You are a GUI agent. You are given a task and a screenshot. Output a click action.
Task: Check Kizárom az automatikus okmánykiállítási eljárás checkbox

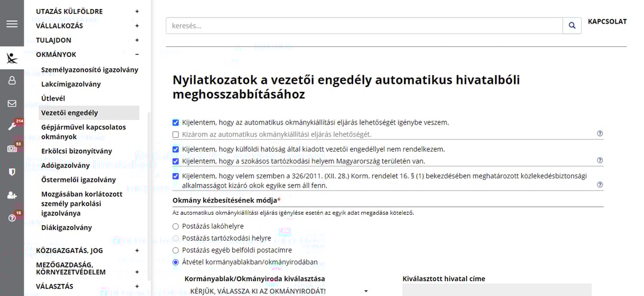tap(176, 135)
